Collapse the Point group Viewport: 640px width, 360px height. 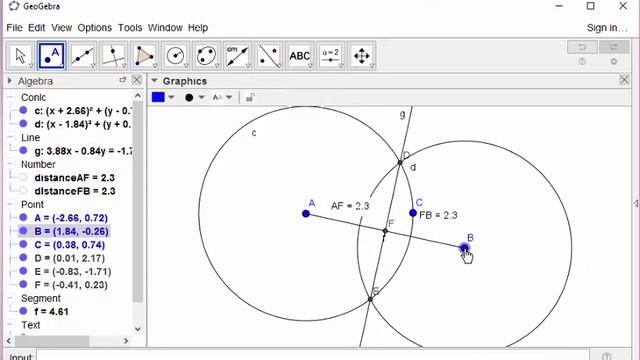click(10, 204)
